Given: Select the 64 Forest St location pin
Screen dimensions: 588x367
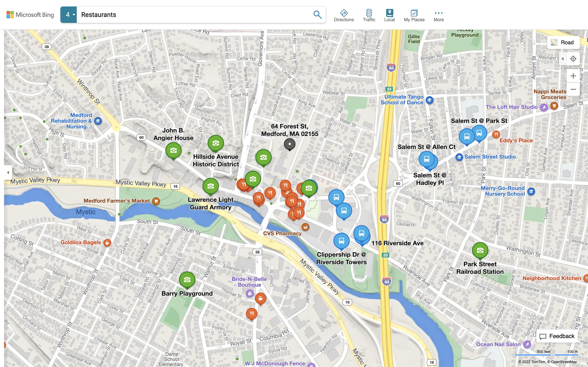Looking at the screenshot, I should [289, 144].
